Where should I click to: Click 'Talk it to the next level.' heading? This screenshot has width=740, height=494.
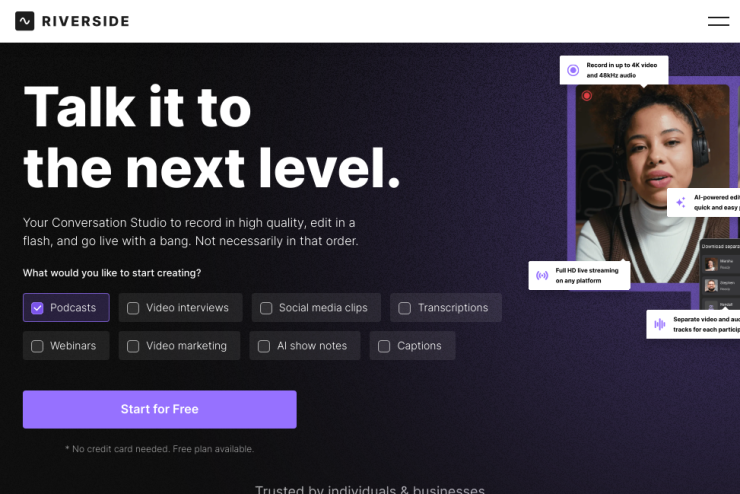(212, 137)
